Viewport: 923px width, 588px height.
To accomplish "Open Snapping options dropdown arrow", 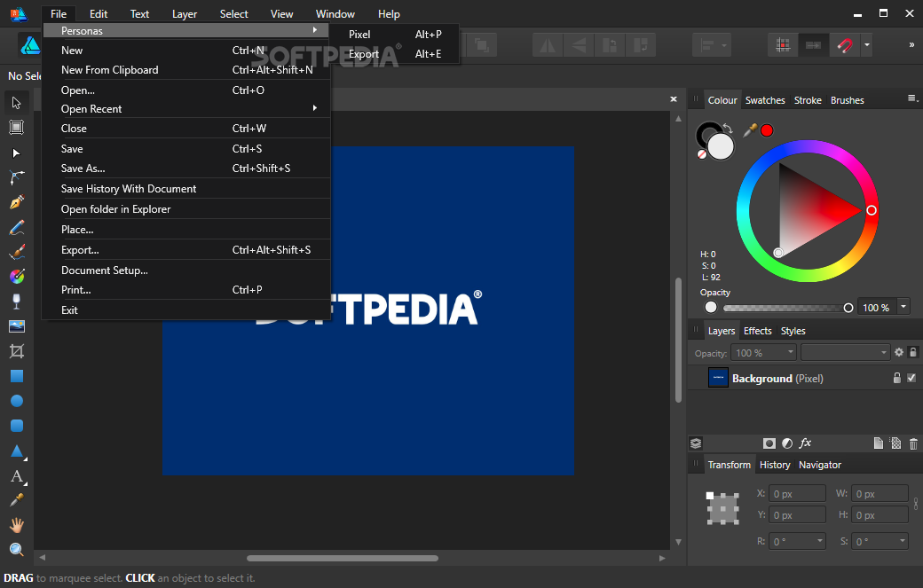I will pyautogui.click(x=866, y=45).
